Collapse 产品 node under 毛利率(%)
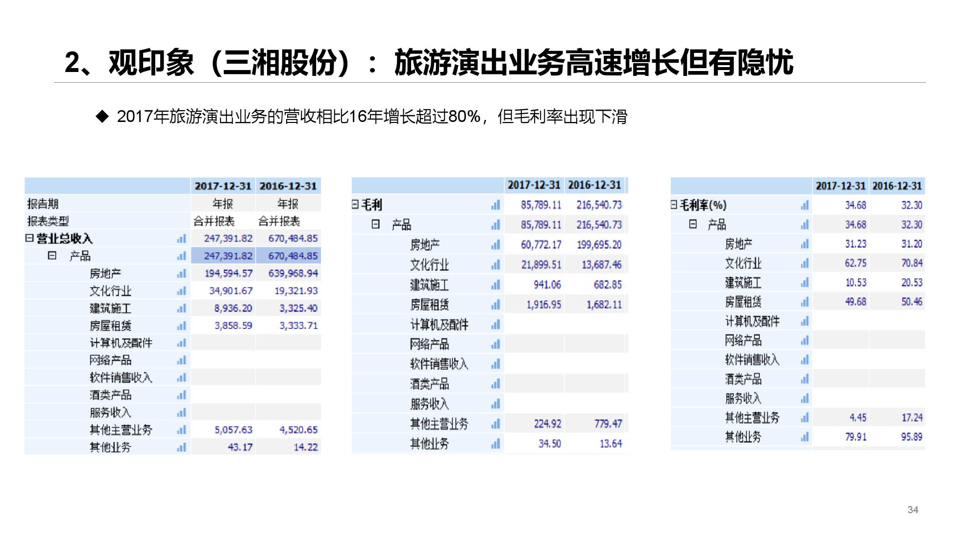 pos(693,224)
